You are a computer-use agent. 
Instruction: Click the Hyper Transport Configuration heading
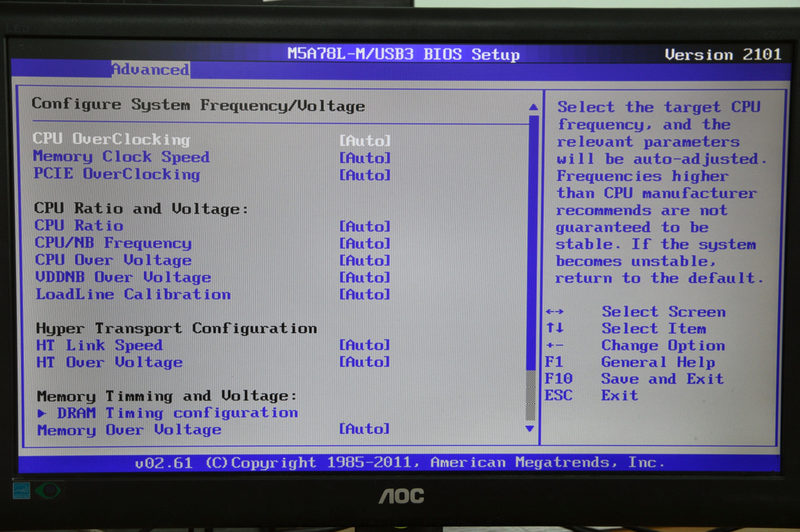click(x=176, y=328)
